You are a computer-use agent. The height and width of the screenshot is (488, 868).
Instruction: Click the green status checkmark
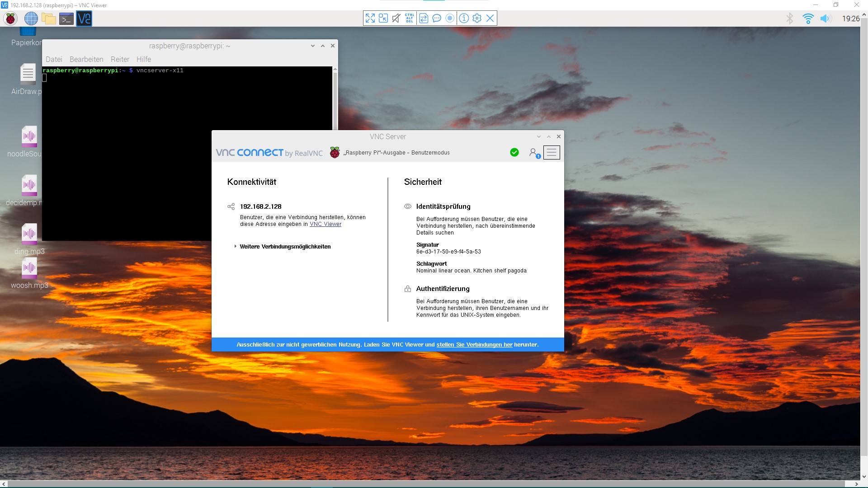pos(514,153)
